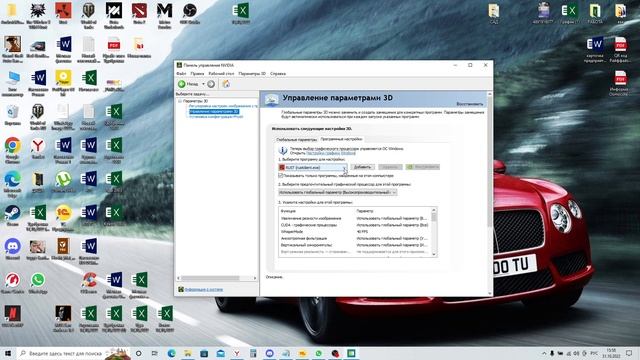This screenshot has height=360, width=640.
Task: Select the 1C Enterprise desktop icon
Action: click(63, 218)
